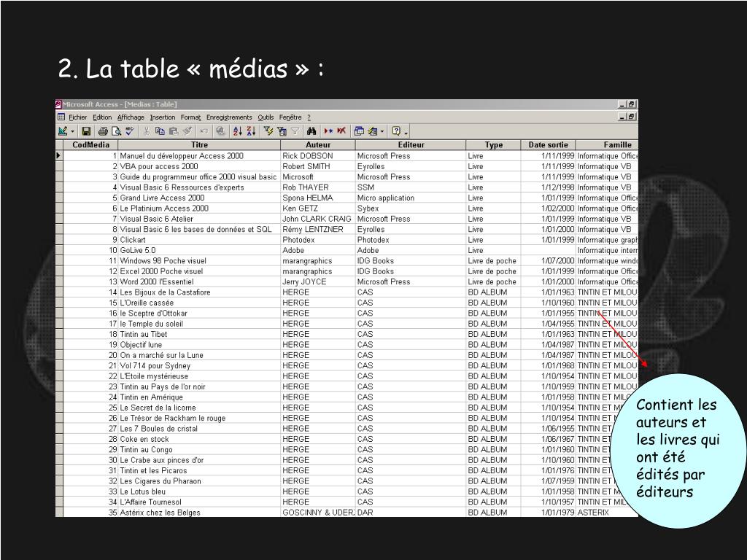Open the View mode dropdown arrow

click(x=72, y=131)
